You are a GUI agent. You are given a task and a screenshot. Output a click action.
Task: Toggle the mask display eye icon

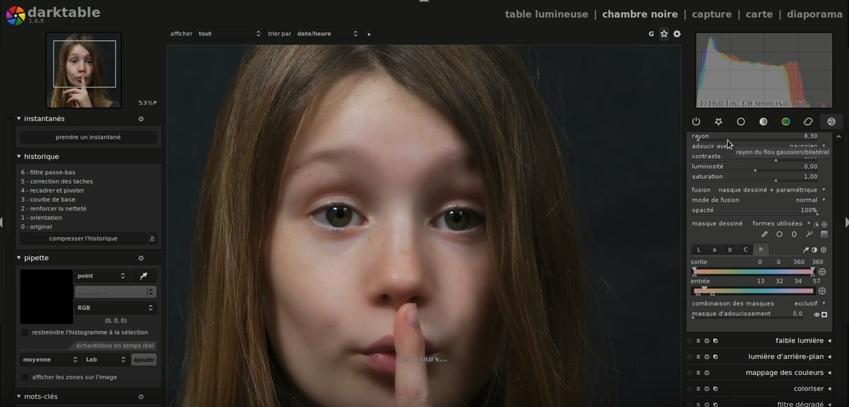point(817,314)
